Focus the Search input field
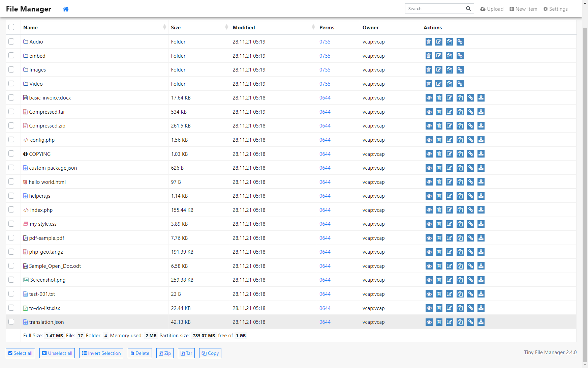Viewport: 588px width, 368px height. (x=435, y=9)
